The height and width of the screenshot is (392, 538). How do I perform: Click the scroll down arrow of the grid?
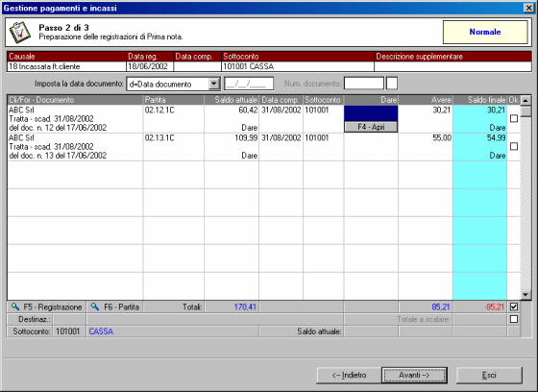[x=526, y=295]
